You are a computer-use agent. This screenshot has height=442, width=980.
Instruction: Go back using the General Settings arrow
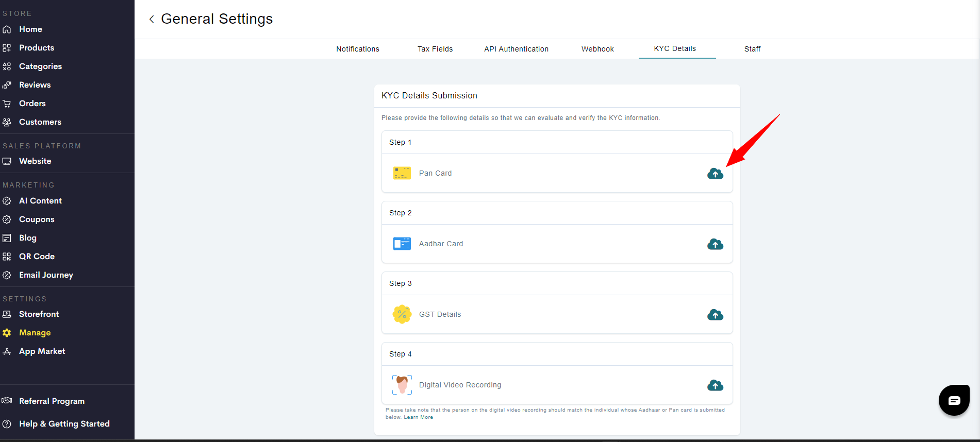pos(152,19)
